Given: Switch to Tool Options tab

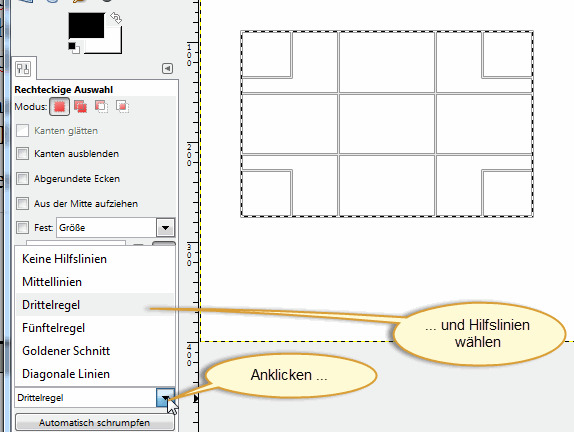Looking at the screenshot, I should 23,68.
